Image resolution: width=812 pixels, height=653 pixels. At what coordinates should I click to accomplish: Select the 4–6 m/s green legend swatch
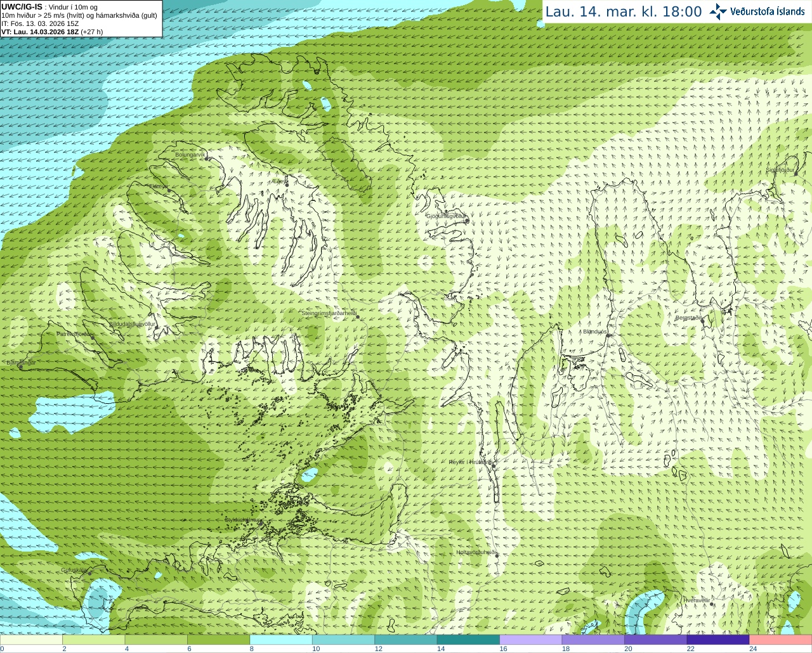(156, 640)
